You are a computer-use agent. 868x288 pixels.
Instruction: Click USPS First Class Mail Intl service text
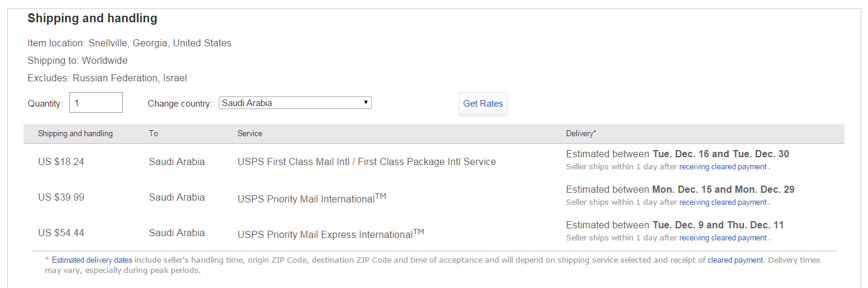366,162
